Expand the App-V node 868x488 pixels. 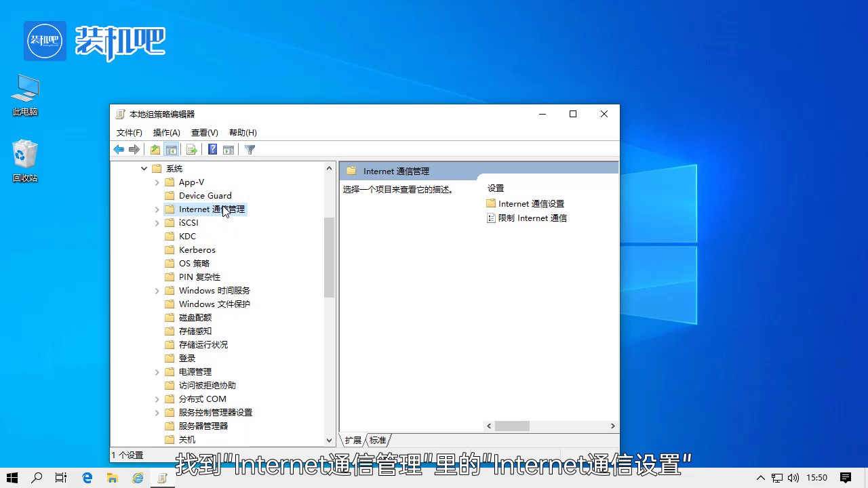click(x=157, y=182)
